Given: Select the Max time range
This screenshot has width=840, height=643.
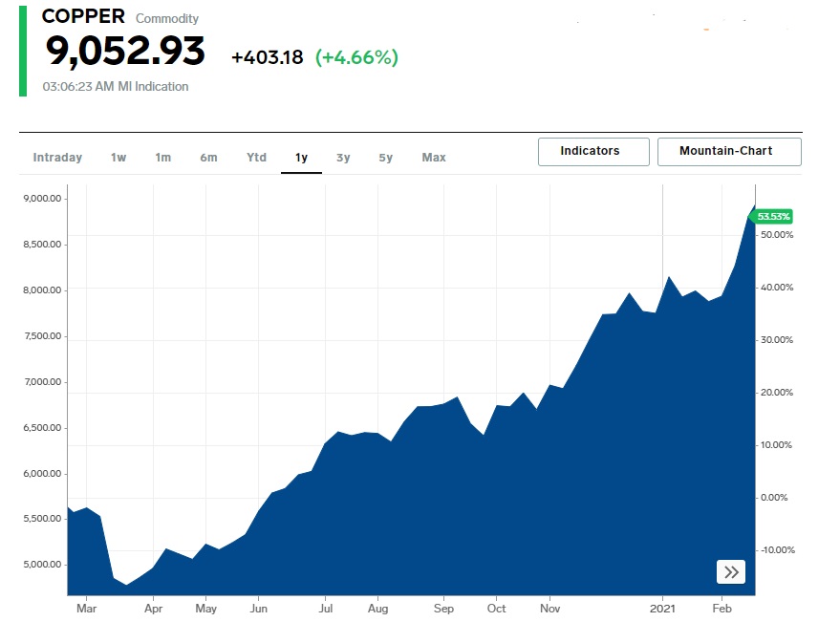Looking at the screenshot, I should click(x=434, y=158).
